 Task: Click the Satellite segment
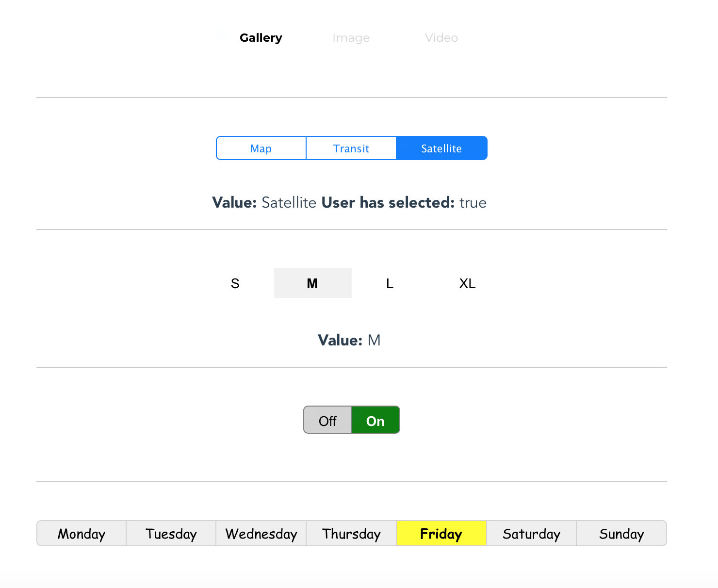click(441, 148)
